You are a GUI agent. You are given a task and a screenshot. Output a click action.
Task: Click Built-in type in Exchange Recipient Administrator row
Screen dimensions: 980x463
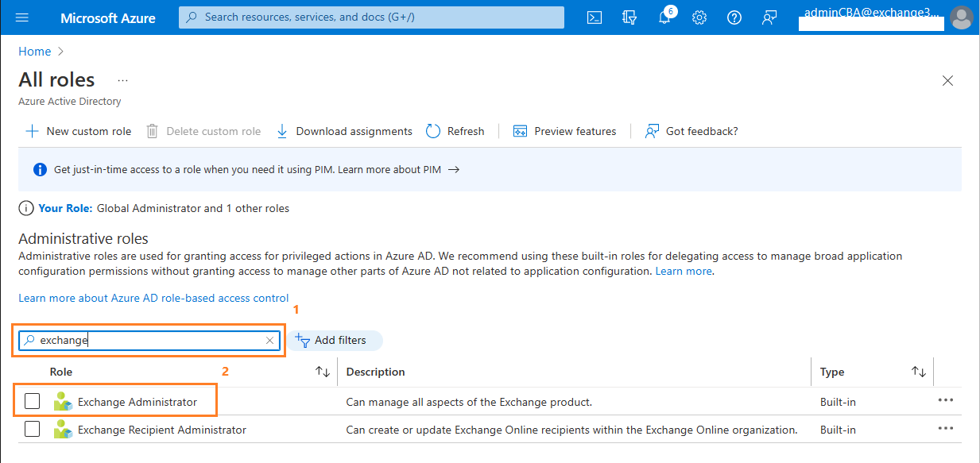[838, 430]
